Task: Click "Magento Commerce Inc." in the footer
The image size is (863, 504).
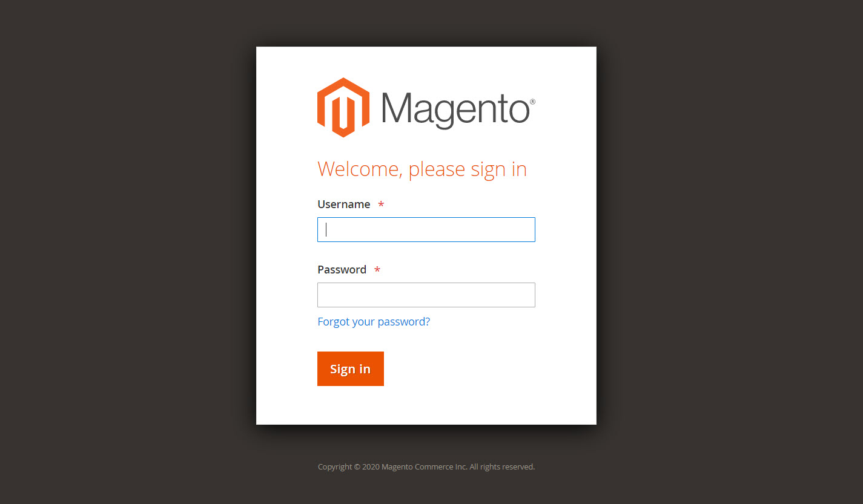Action: coord(425,467)
